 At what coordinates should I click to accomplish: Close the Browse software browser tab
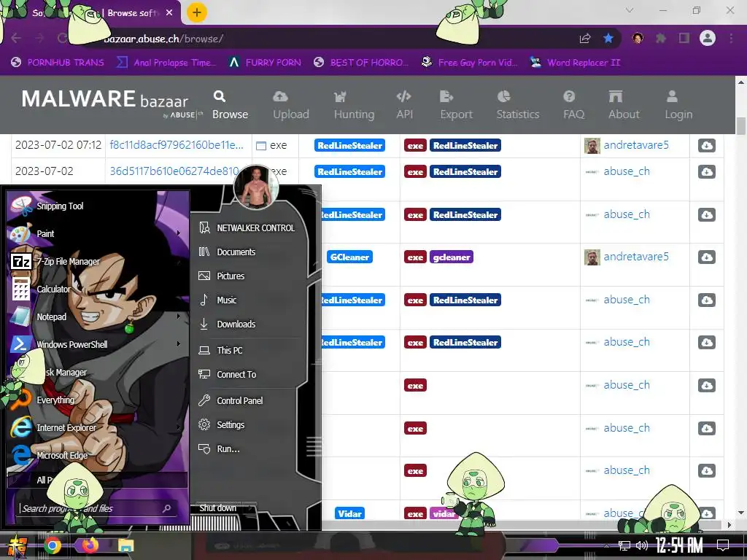click(x=169, y=13)
